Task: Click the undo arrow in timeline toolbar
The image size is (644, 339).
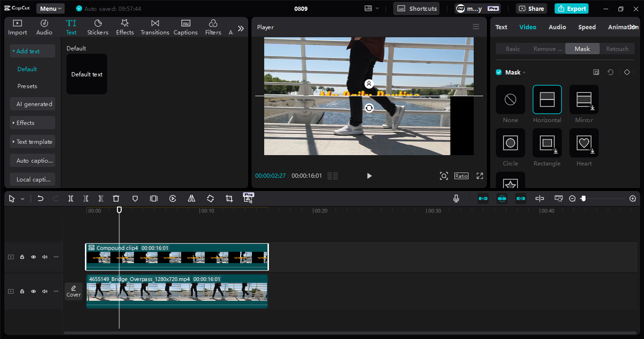Action: [x=41, y=198]
